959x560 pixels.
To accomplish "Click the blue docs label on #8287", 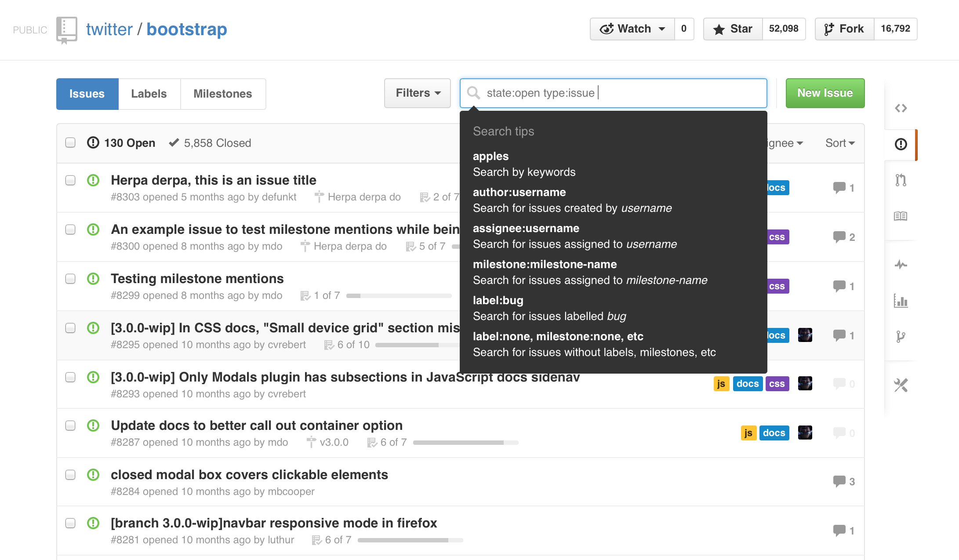I will click(x=774, y=433).
